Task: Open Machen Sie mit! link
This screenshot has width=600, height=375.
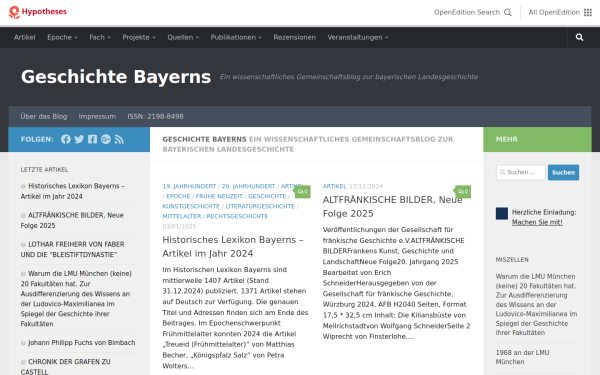Action: (537, 222)
